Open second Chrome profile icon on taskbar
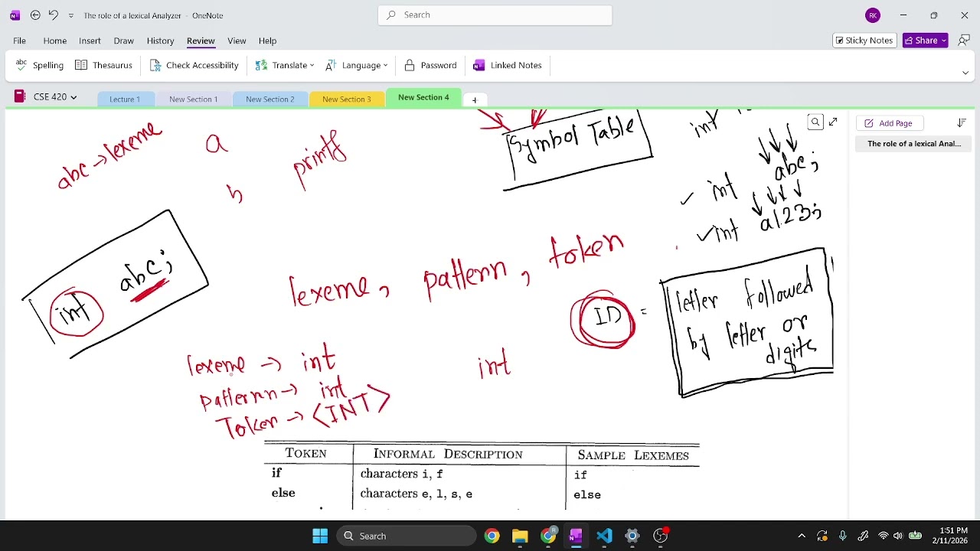The image size is (980, 551). [548, 536]
